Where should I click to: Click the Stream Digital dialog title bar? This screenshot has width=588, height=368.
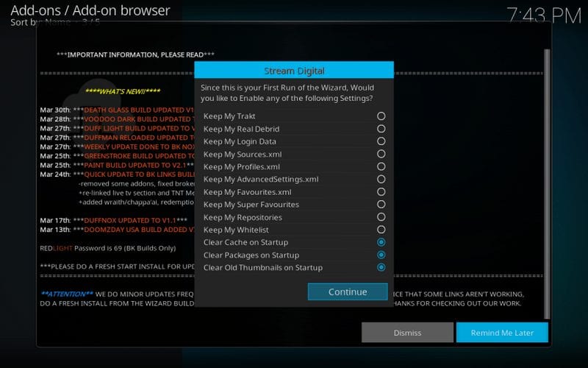(294, 71)
